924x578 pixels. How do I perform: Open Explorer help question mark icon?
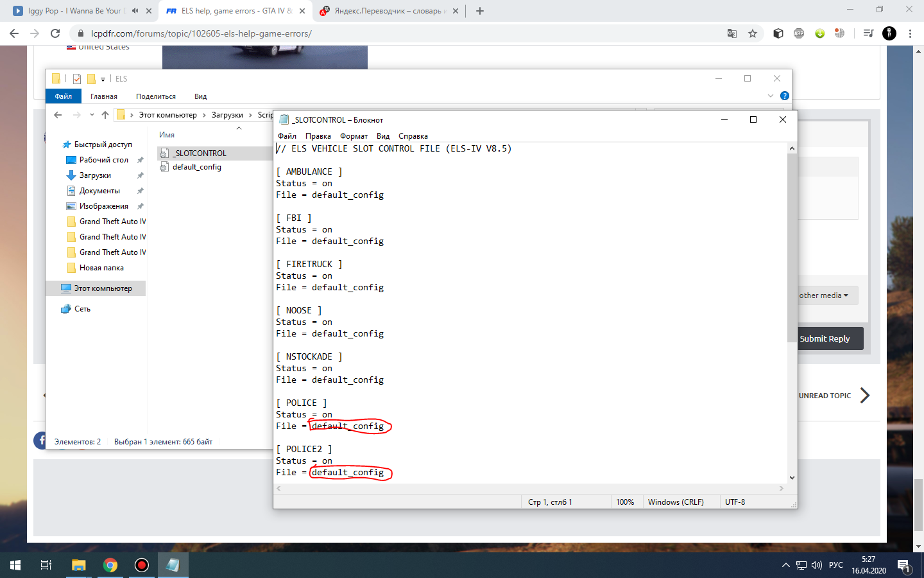784,96
